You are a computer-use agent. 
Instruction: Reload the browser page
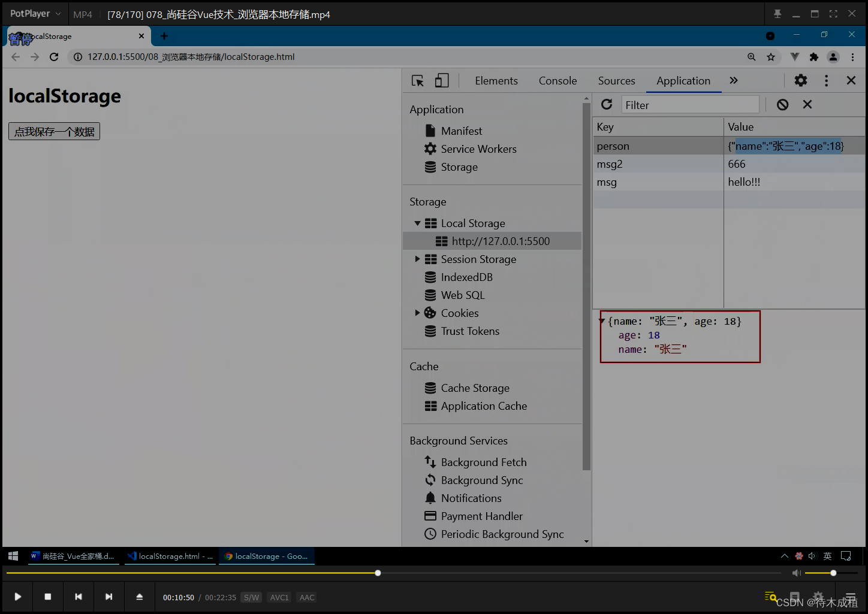click(54, 57)
